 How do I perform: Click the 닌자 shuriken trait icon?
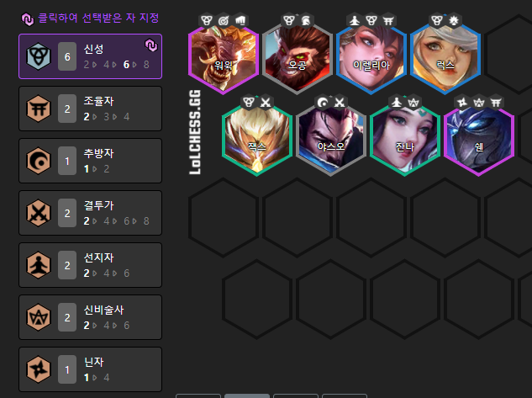pyautogui.click(x=39, y=369)
